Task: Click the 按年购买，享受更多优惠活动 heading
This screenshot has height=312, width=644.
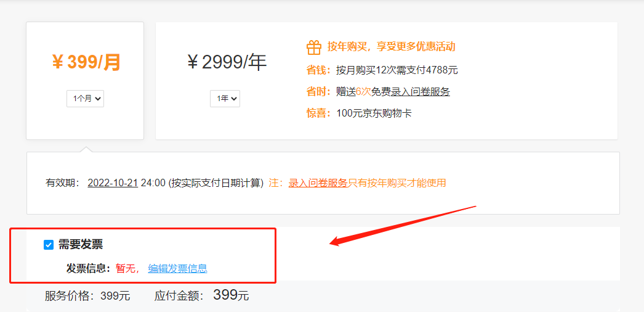Action: click(391, 46)
